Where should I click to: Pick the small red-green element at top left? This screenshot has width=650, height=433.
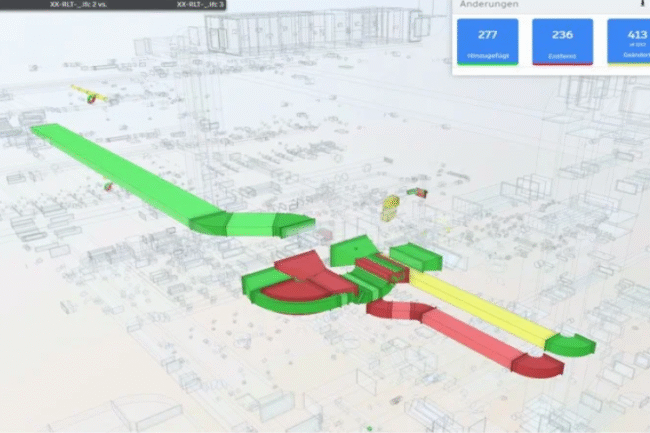[90, 96]
